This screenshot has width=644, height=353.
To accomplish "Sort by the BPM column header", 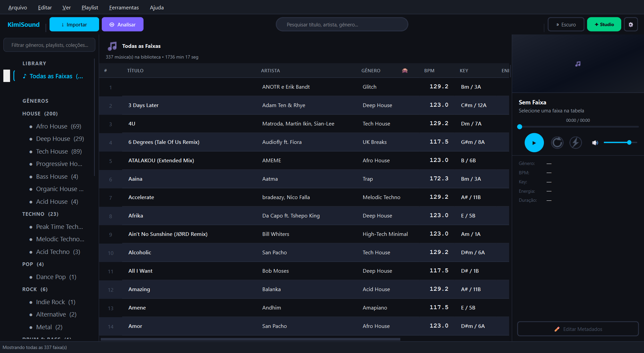I will 429,71.
